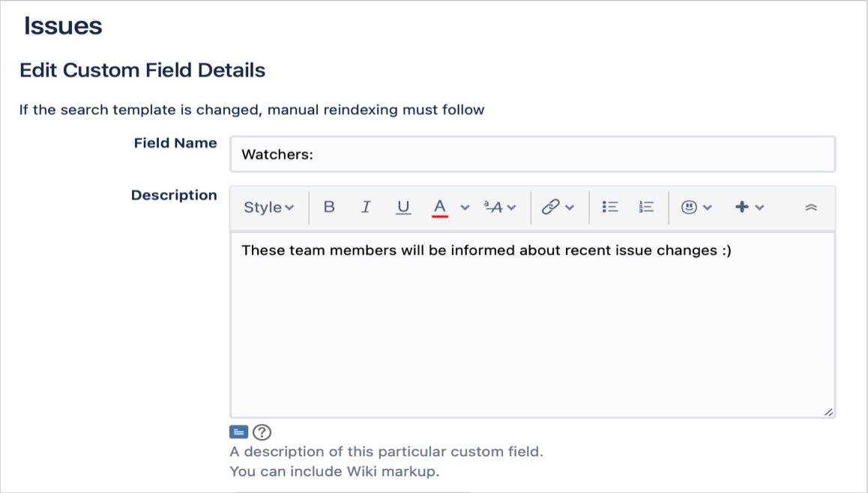Open the emoticon picker

click(x=689, y=207)
